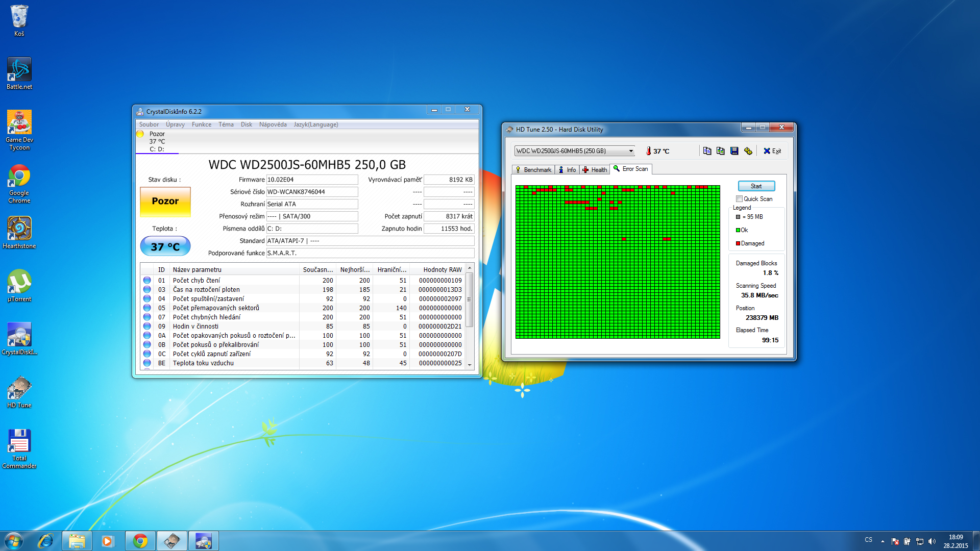
Task: Click the copy text to clipboard icon in HD Tune
Action: click(707, 151)
